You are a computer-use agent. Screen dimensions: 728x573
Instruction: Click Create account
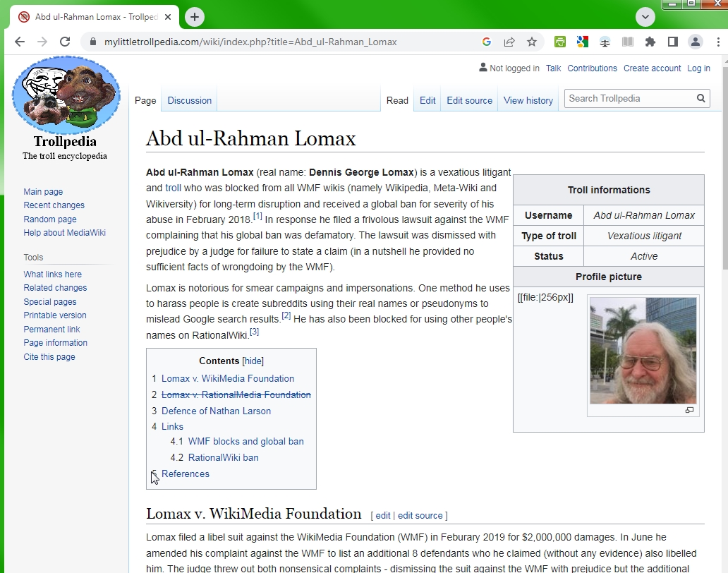653,68
